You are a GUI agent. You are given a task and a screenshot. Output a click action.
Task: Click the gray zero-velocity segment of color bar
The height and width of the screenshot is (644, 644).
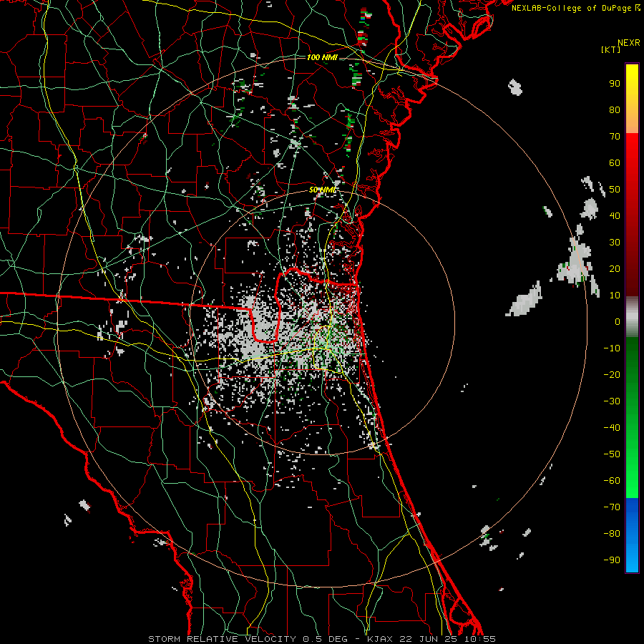click(632, 317)
